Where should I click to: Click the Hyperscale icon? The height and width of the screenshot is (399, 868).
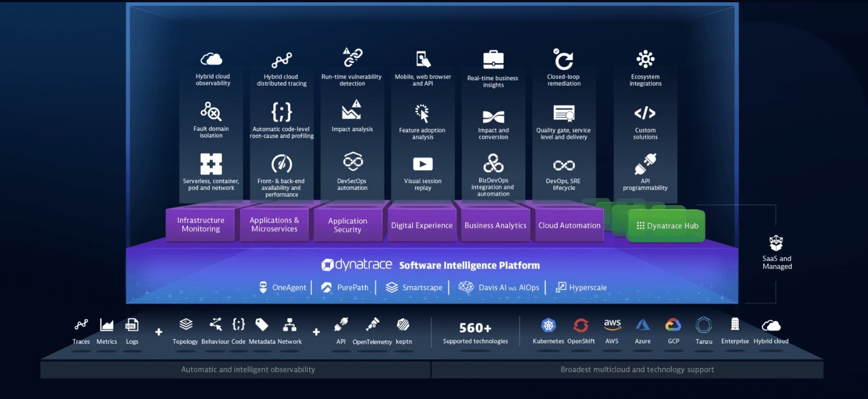[x=560, y=287]
